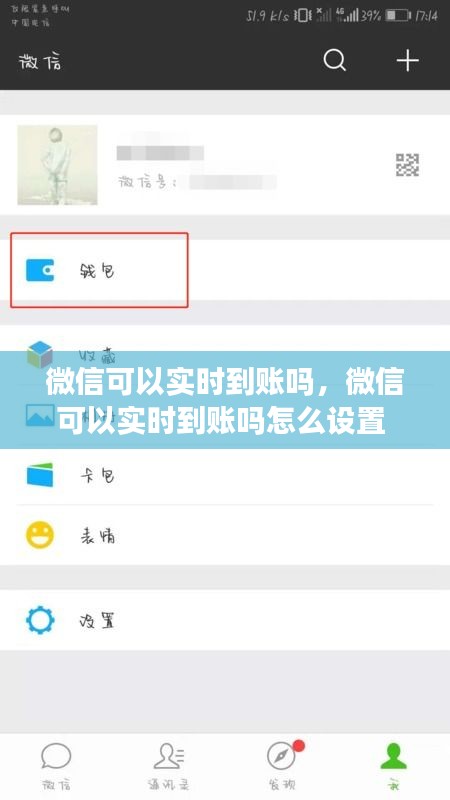
Task: Open the 卡包 text entry
Action: point(97,476)
